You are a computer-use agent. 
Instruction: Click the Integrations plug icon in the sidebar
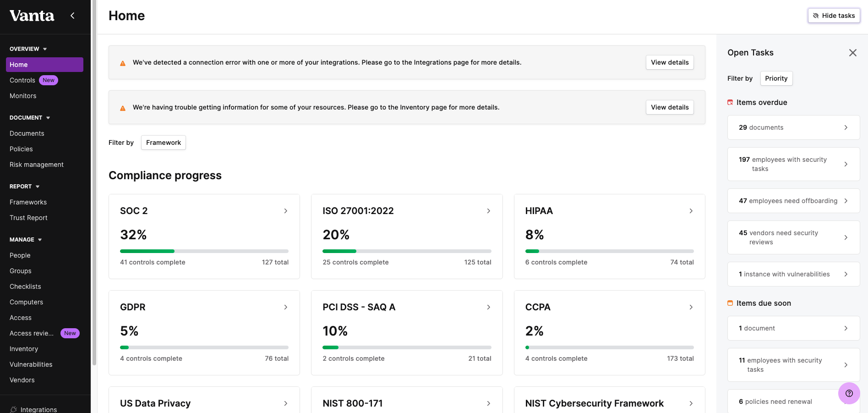(14, 409)
